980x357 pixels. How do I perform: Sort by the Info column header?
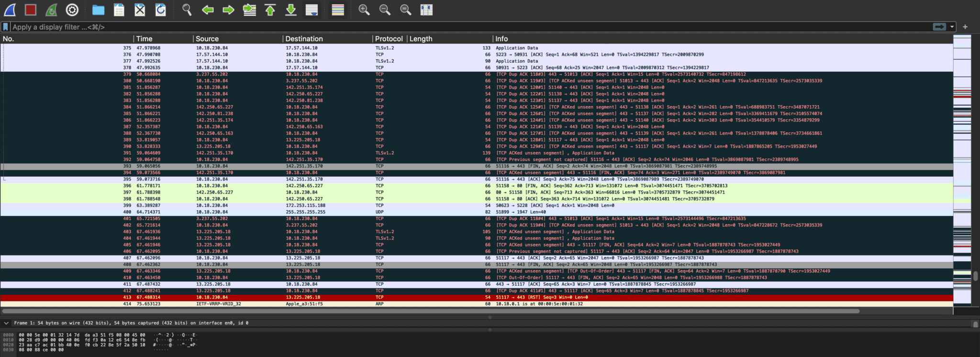[723, 39]
